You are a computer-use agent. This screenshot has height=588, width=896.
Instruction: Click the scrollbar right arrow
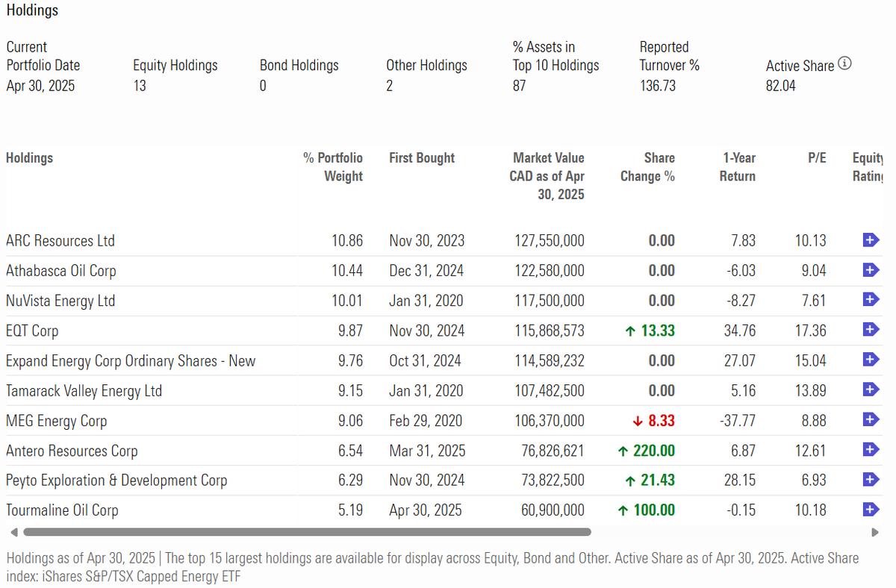click(875, 533)
